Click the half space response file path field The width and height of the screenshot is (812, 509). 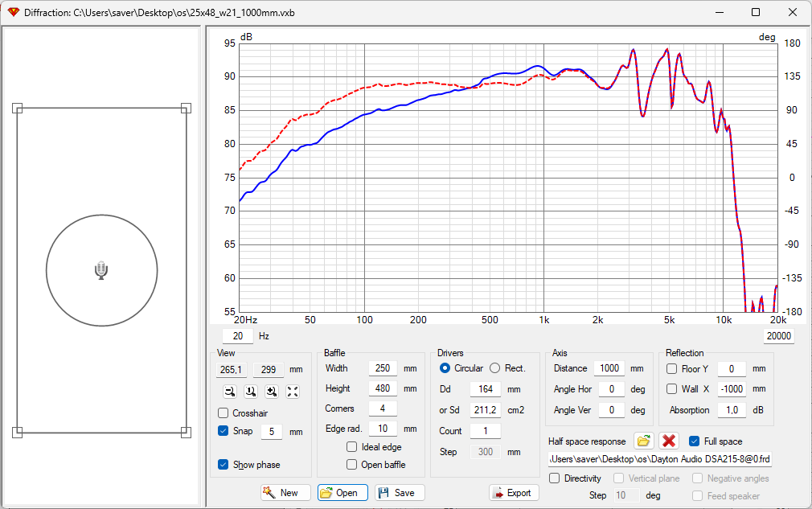[660, 459]
